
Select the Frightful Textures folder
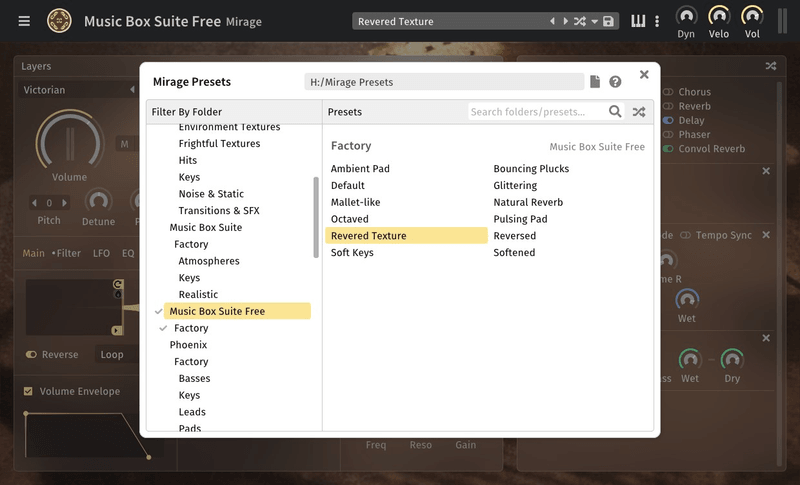point(219,143)
